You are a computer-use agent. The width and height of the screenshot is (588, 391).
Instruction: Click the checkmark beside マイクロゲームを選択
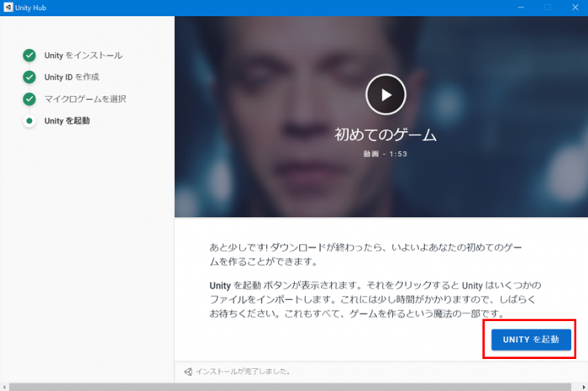click(29, 99)
